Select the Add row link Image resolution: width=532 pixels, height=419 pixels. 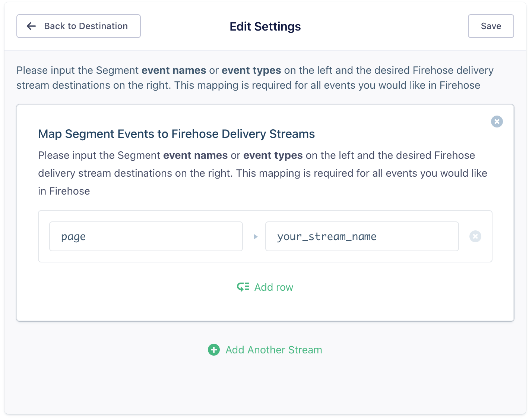(x=273, y=287)
